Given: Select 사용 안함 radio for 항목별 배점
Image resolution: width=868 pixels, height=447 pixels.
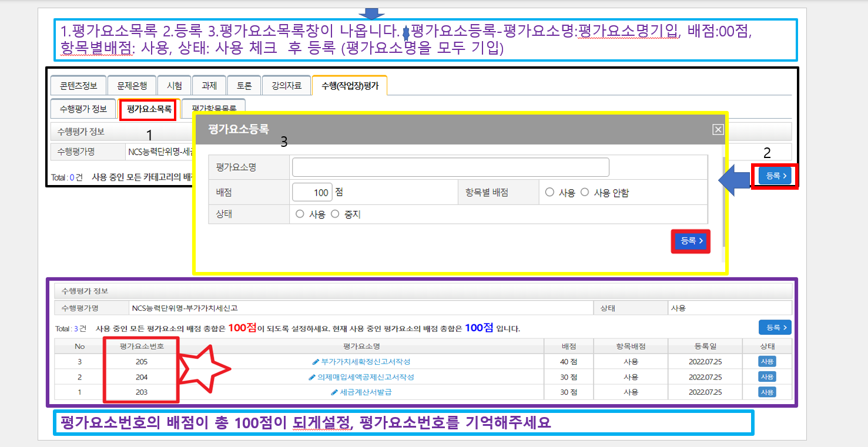Looking at the screenshot, I should (x=585, y=192).
